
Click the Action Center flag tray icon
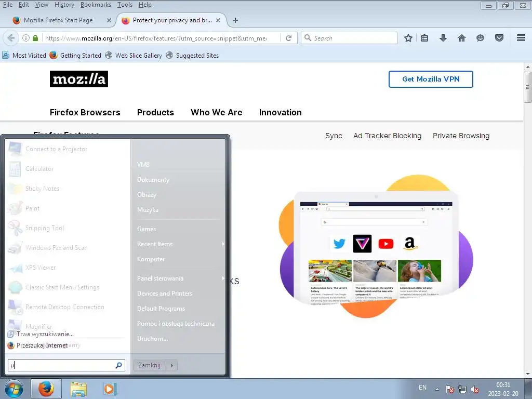(450, 389)
